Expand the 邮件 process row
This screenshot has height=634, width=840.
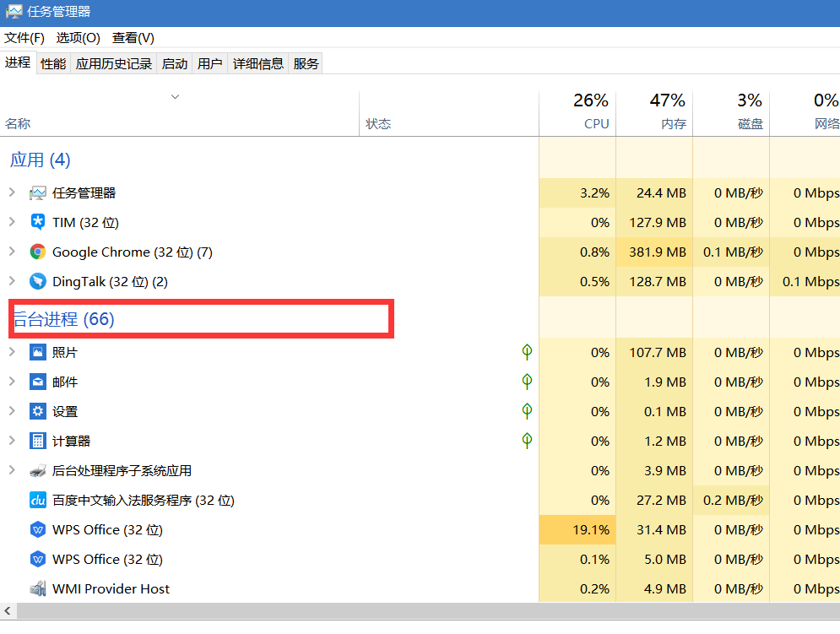coord(12,381)
